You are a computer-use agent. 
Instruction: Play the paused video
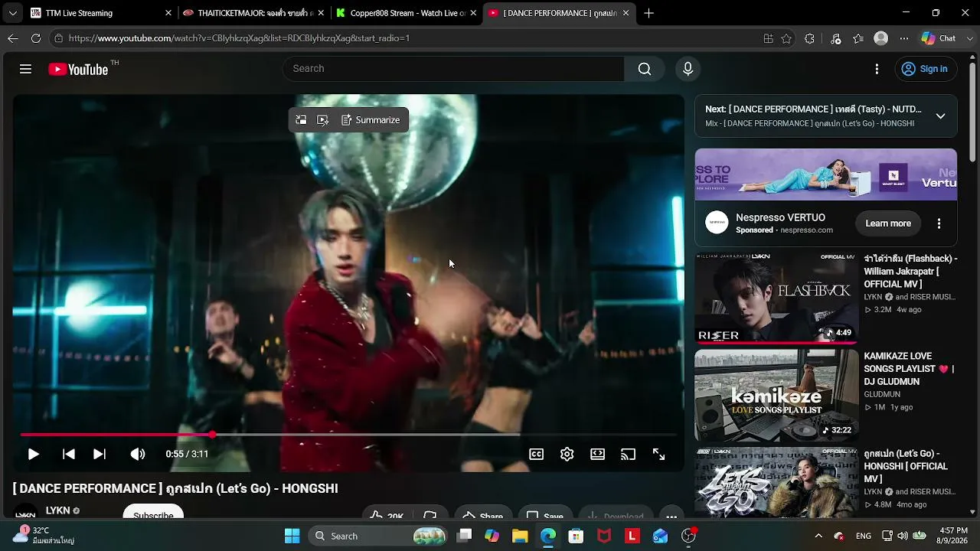point(33,454)
